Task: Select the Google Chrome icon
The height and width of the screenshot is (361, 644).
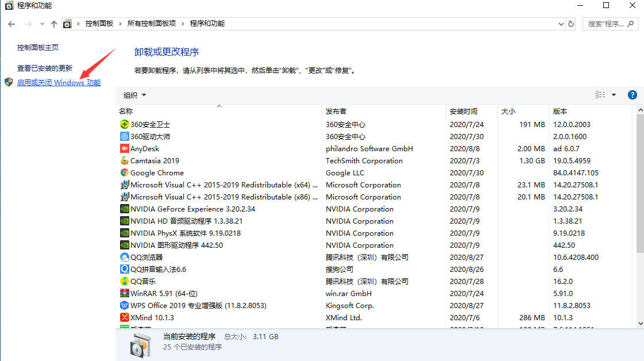Action: click(x=125, y=172)
